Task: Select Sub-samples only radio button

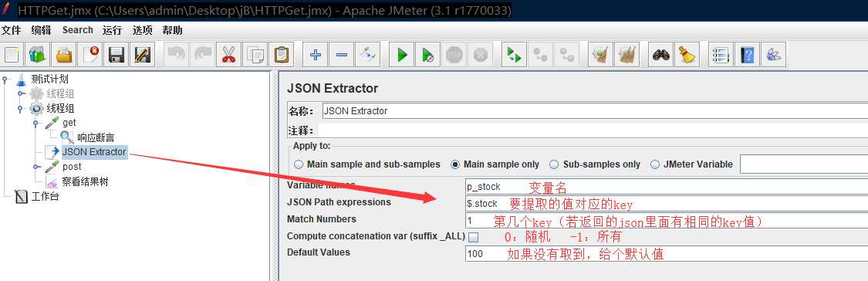Action: [554, 164]
